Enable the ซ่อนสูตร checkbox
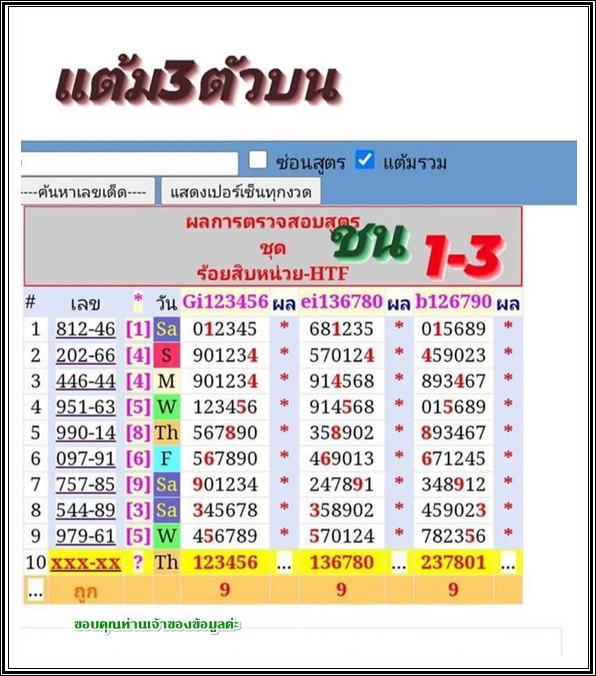The image size is (596, 676). 258,160
